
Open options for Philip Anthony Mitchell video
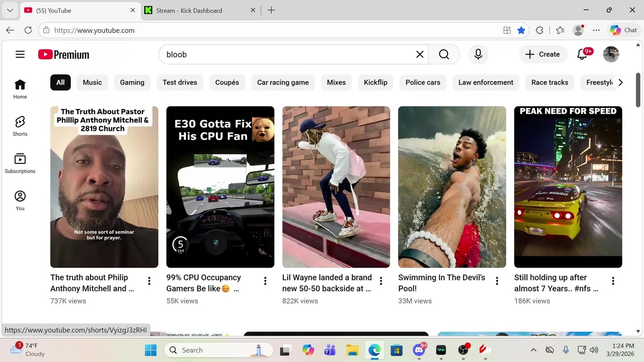click(149, 281)
